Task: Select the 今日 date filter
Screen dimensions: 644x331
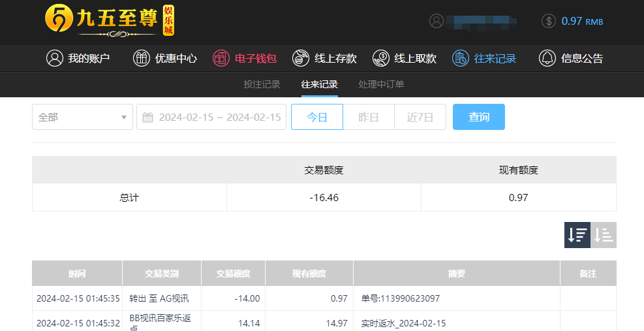Action: (x=317, y=117)
